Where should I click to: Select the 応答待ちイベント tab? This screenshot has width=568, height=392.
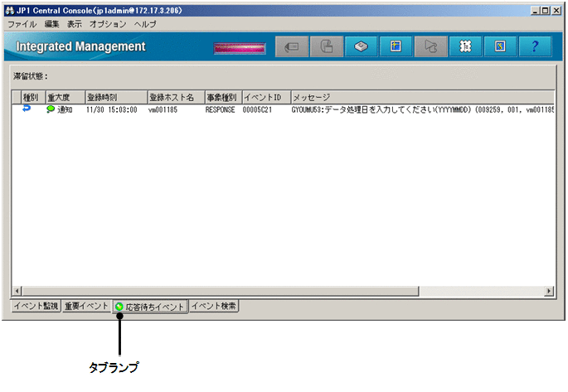[x=150, y=307]
